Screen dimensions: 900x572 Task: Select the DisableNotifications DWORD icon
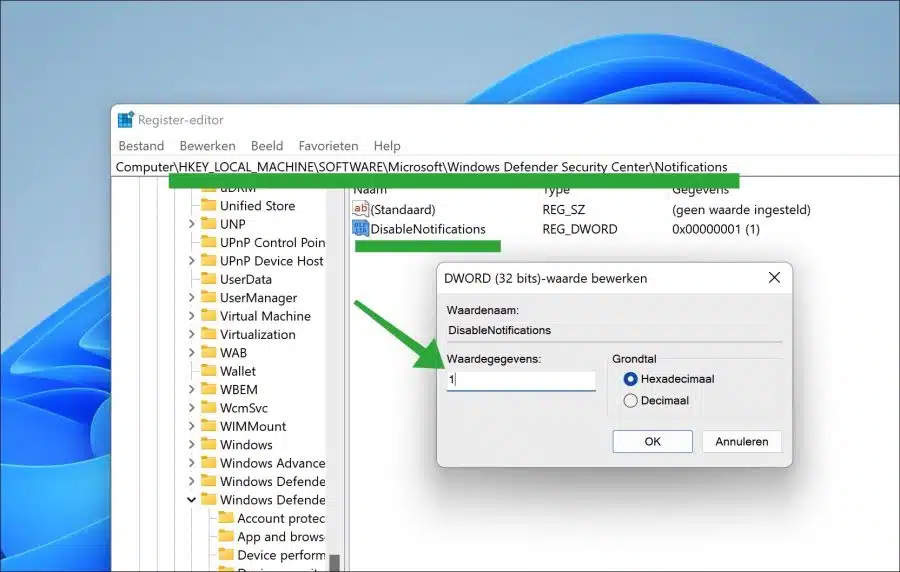360,228
